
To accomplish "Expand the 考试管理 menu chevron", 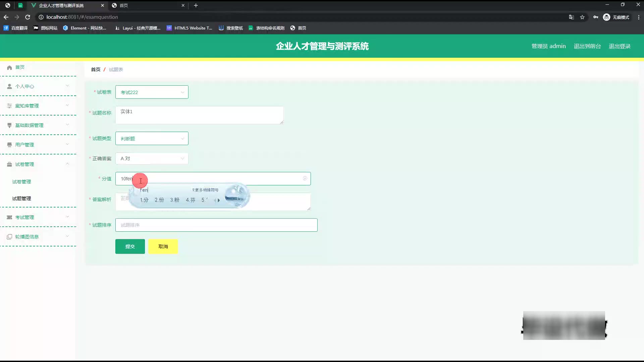I will pyautogui.click(x=67, y=217).
